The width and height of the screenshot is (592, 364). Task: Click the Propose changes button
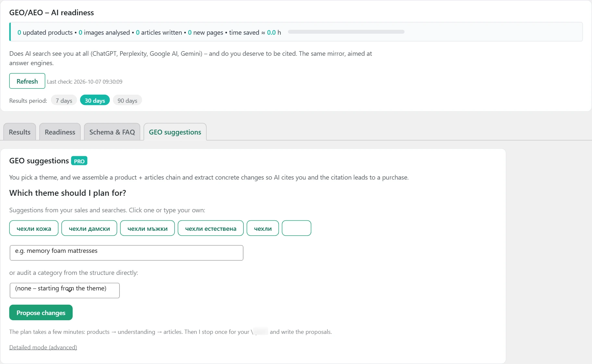tap(41, 312)
